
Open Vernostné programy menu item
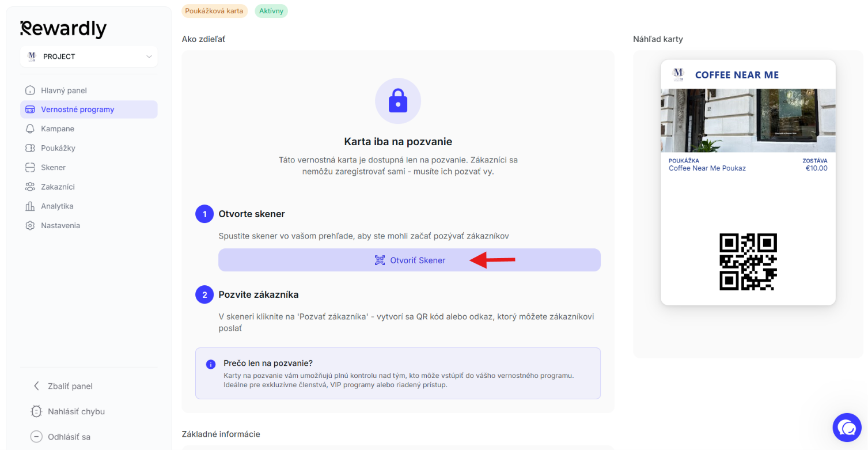[x=89, y=109]
